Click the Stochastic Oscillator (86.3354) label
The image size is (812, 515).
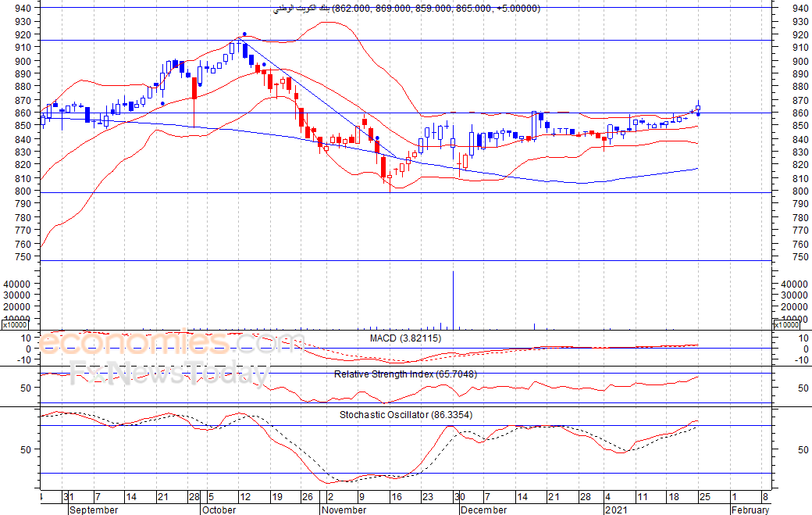click(406, 415)
